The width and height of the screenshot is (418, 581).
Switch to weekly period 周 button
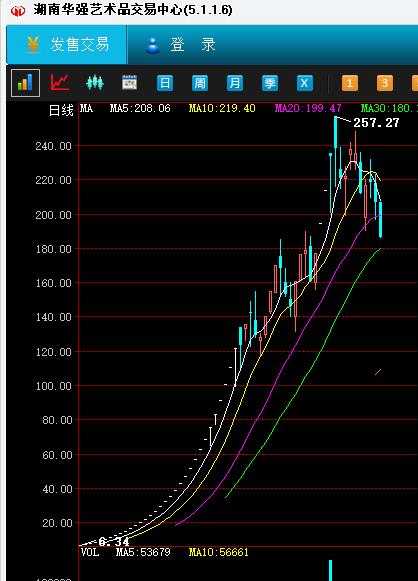(200, 83)
